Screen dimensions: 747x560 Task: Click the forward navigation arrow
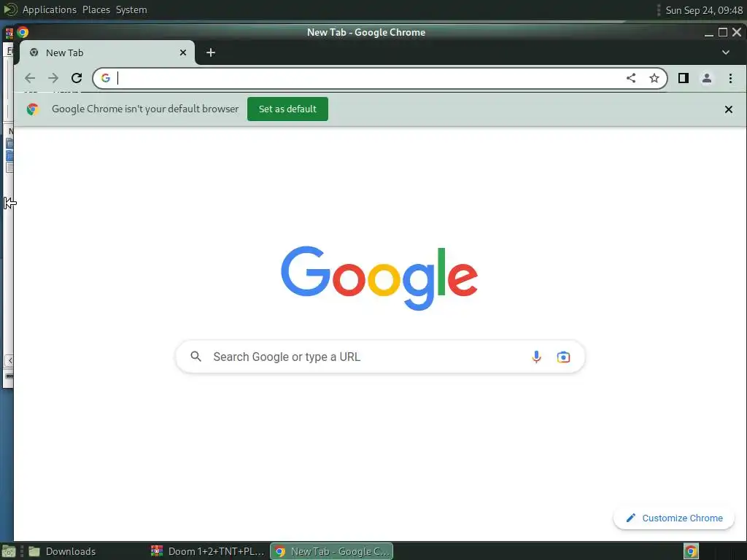click(53, 78)
